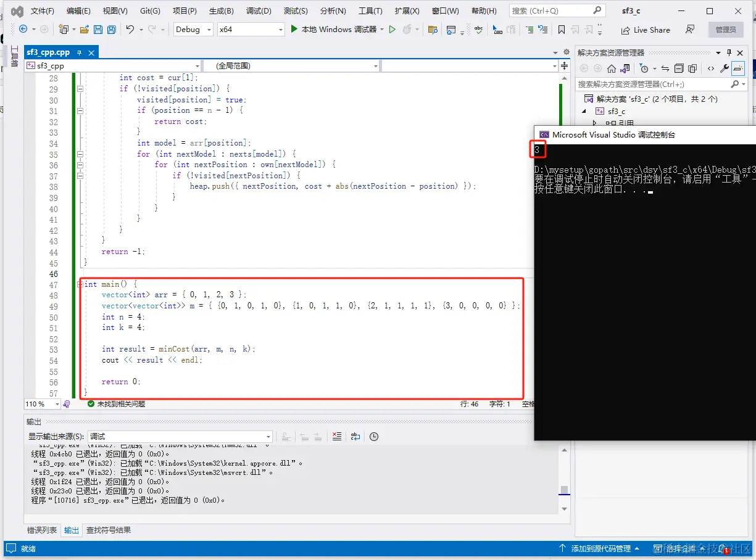This screenshot has width=756, height=560.
Task: Click the Preview Selected Items icon
Action: 738,68
